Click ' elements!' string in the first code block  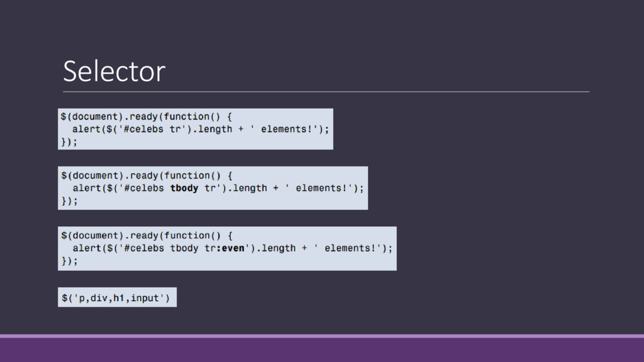[290, 129]
